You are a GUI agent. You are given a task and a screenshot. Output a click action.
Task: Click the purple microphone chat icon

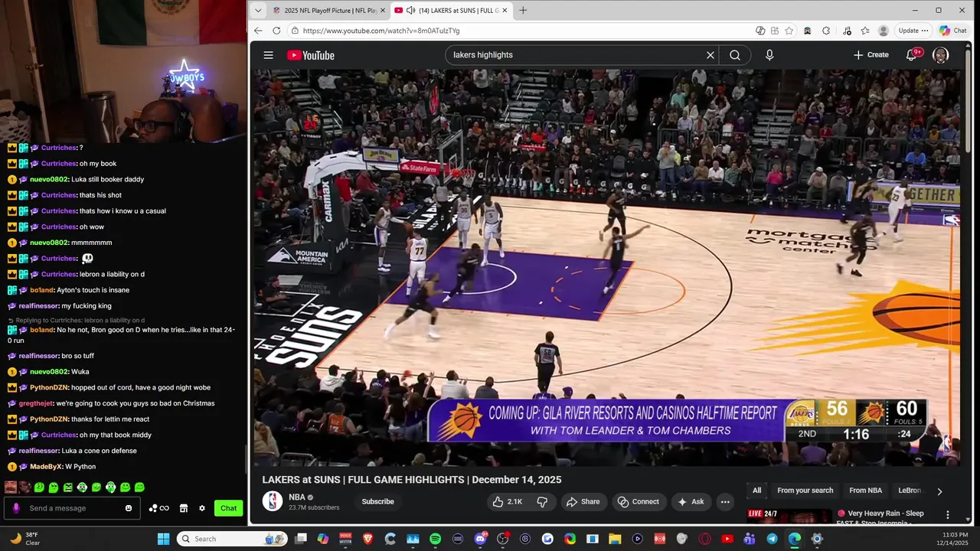16,508
